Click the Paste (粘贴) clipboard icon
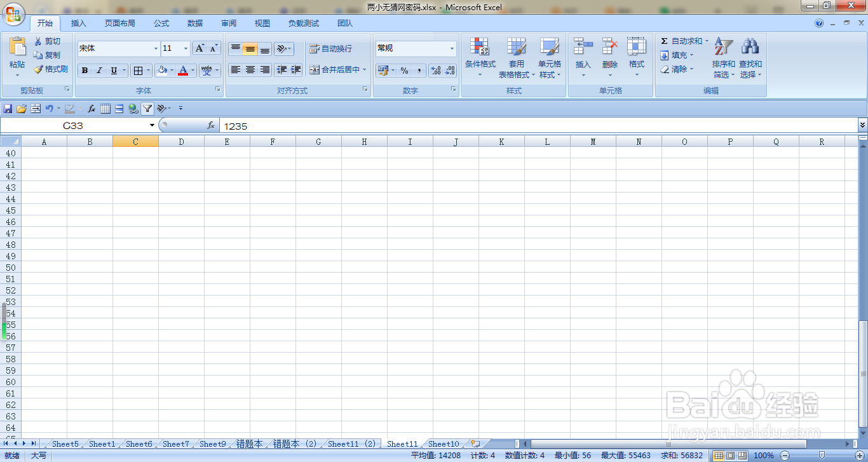868x462 pixels. pyautogui.click(x=17, y=47)
